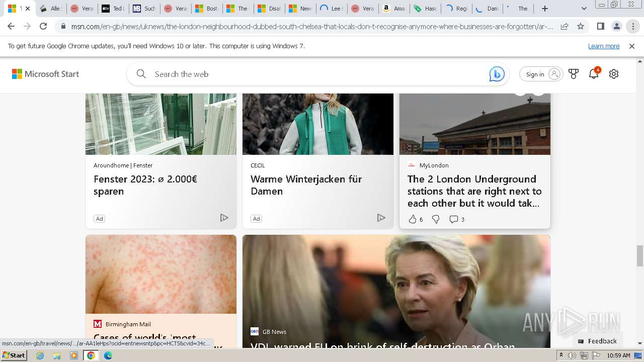Dismiss the Chrome update notification bar

[632, 46]
